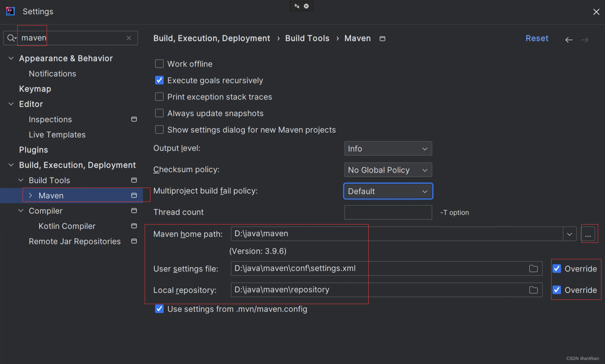Click Build, Execution, Deployment breadcrumb
Viewport: 605px width, 364px height.
pos(211,38)
